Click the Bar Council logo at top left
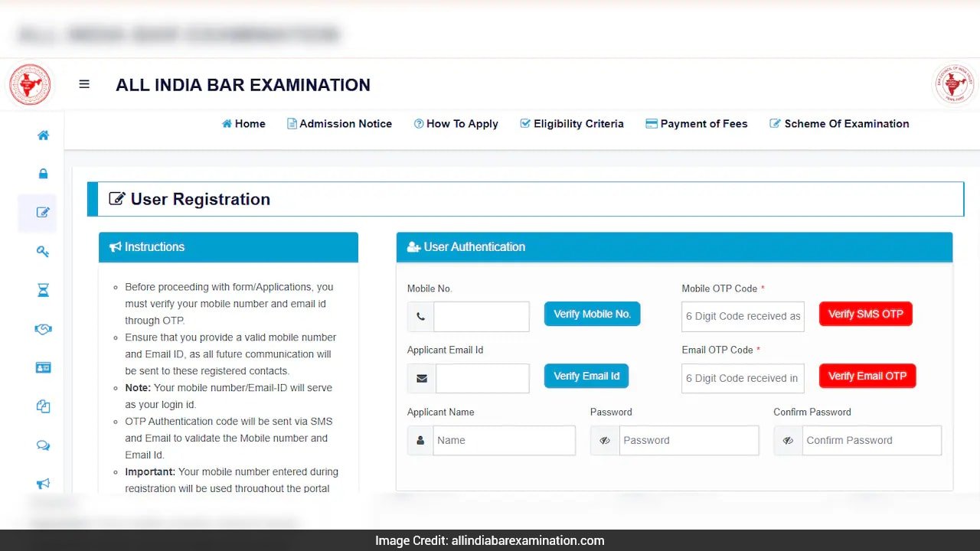The width and height of the screenshot is (980, 551). 30,85
